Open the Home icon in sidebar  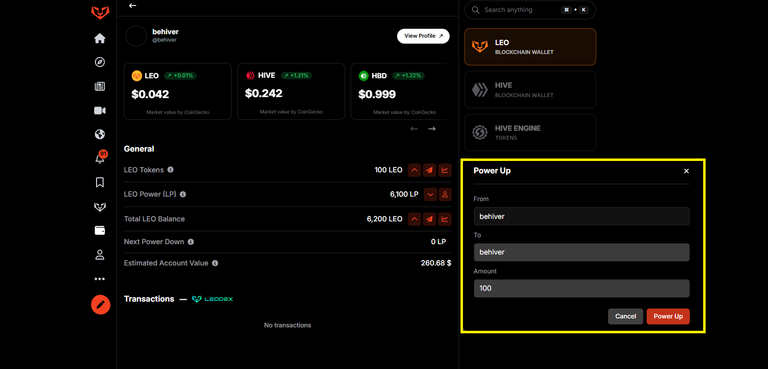100,38
